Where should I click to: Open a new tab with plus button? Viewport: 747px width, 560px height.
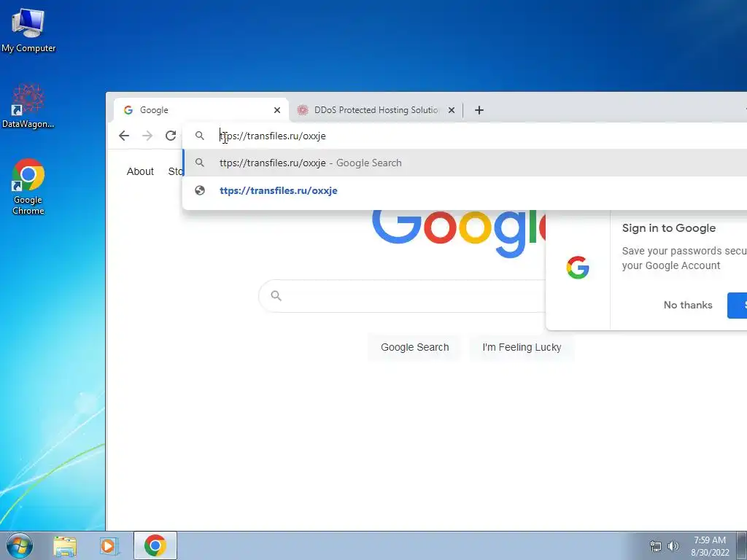point(479,110)
